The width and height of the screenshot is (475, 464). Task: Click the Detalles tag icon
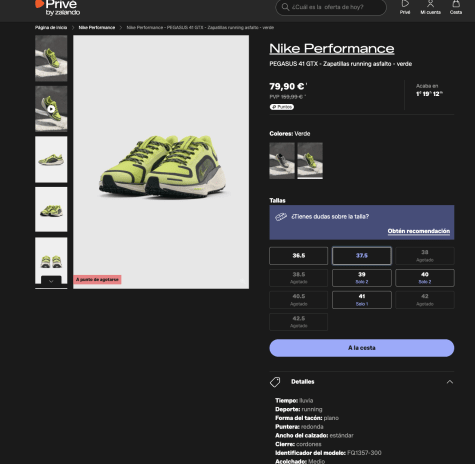pyautogui.click(x=275, y=382)
